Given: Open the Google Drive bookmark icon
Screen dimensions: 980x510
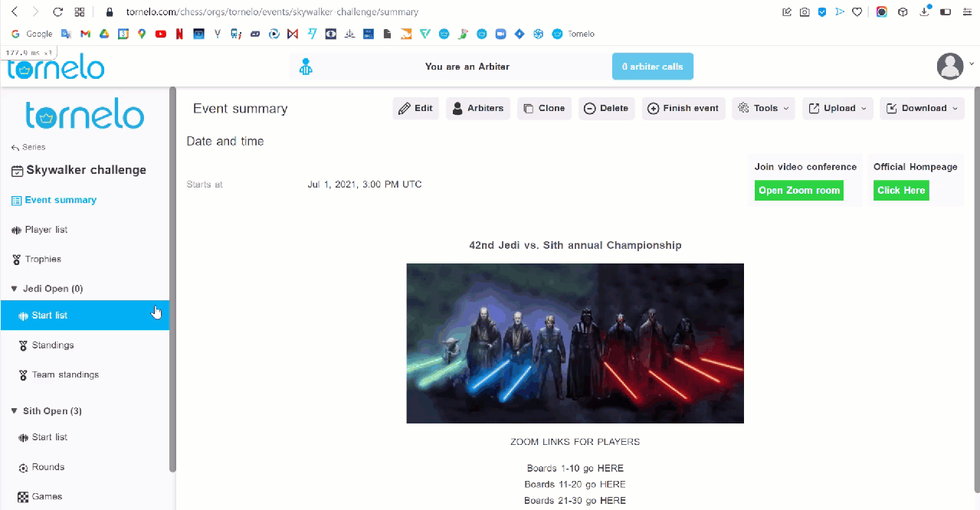Looking at the screenshot, I should tap(103, 34).
